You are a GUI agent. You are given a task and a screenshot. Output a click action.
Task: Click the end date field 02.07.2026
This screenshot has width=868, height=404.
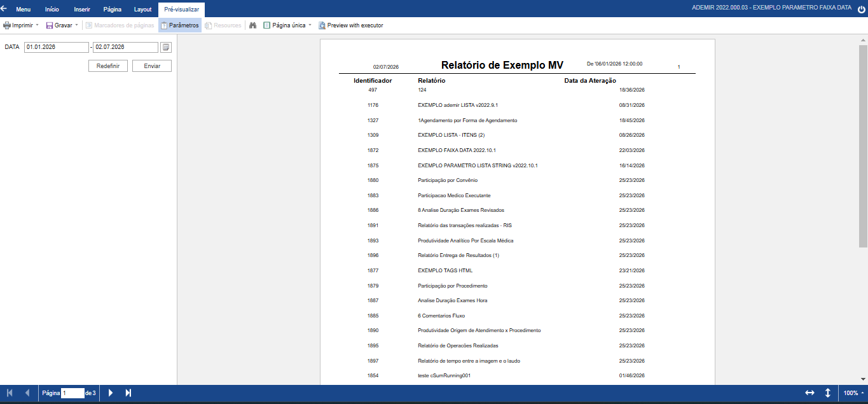pos(125,47)
